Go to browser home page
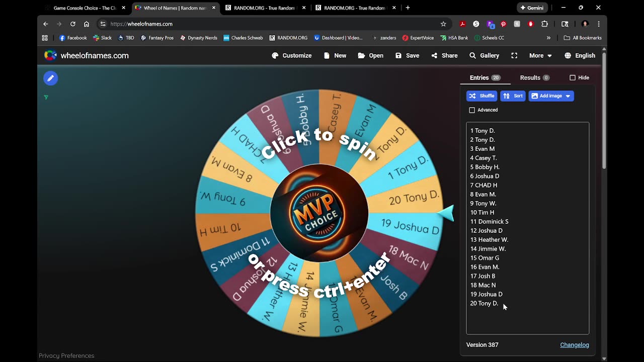 tap(87, 24)
